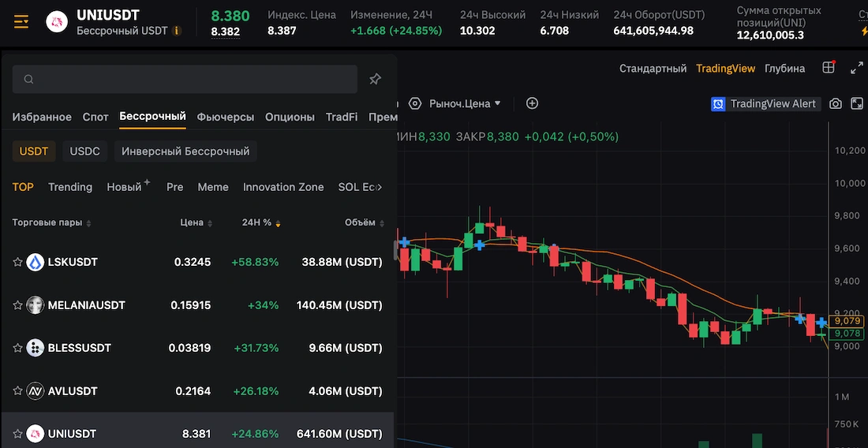This screenshot has width=868, height=448.
Task: Open the TradingView Alert clock icon
Action: coord(719,104)
